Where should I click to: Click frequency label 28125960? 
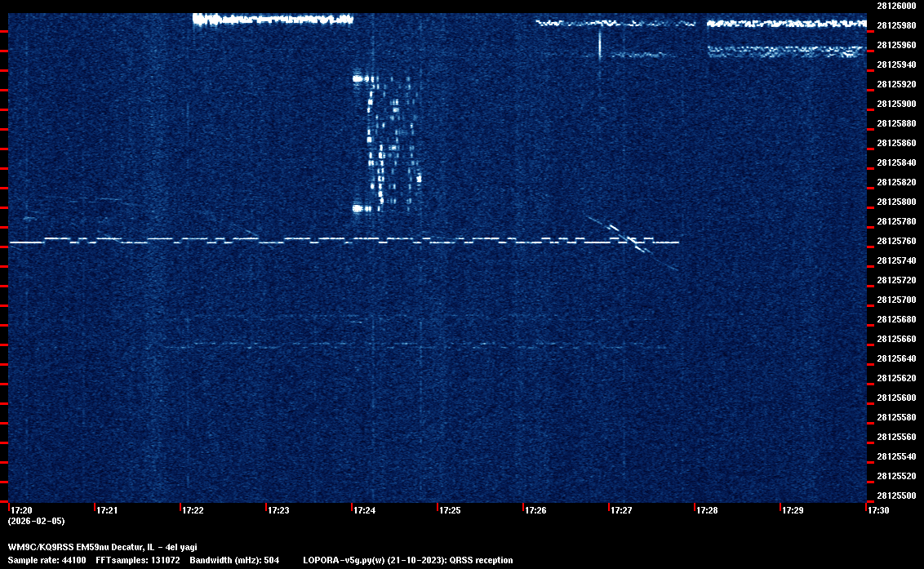click(x=896, y=45)
